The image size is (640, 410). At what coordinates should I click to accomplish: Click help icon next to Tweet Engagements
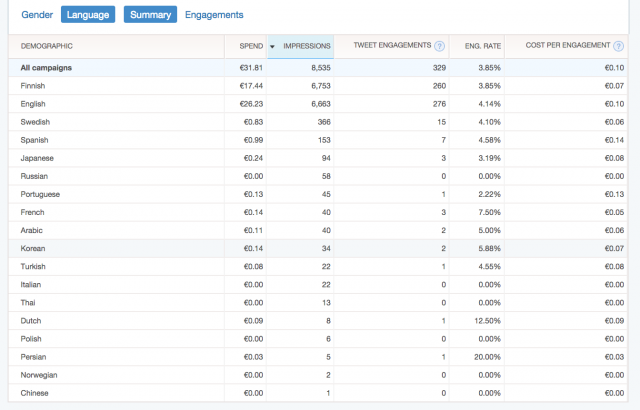point(440,46)
